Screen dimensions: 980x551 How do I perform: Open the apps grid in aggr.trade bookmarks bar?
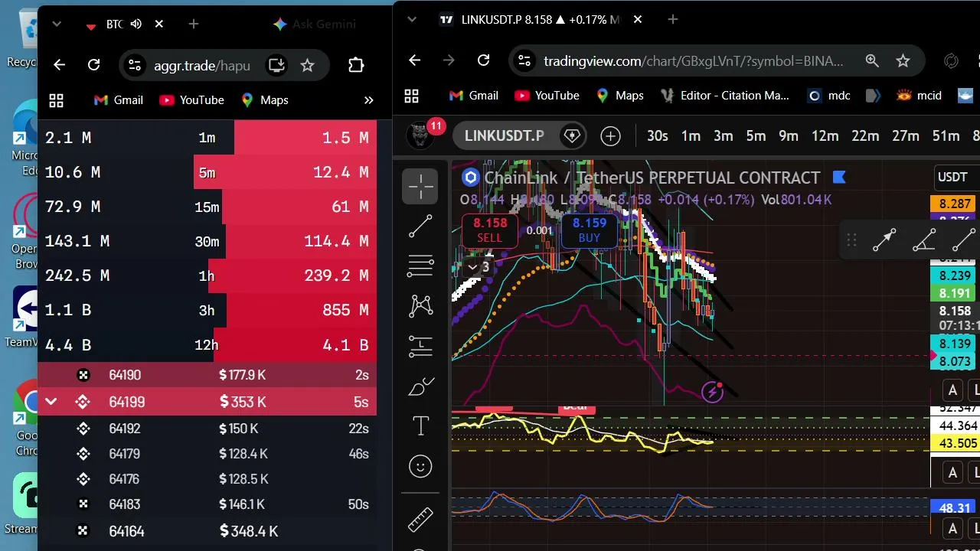point(56,100)
